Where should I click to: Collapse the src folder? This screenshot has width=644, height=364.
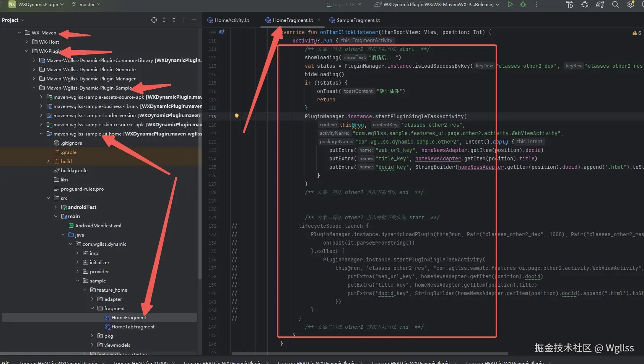(x=49, y=198)
